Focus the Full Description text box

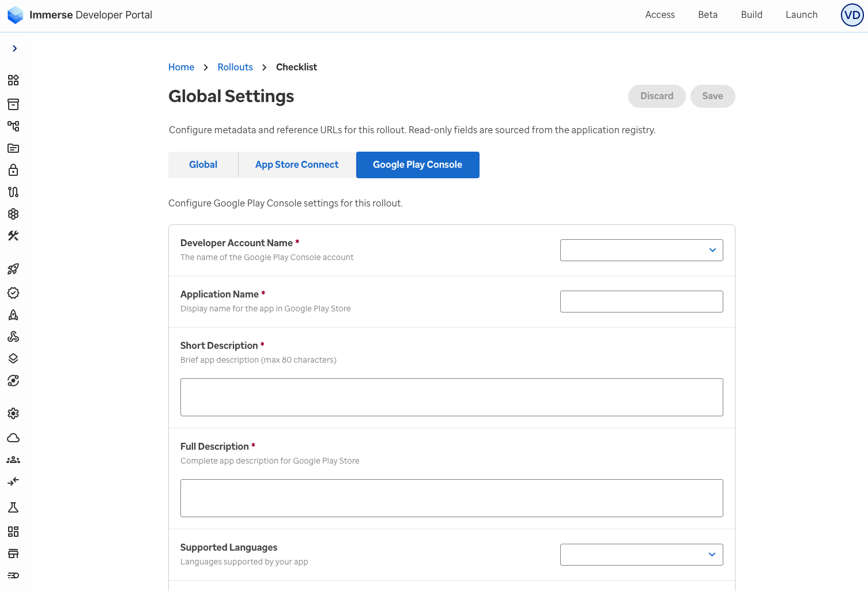click(x=452, y=498)
